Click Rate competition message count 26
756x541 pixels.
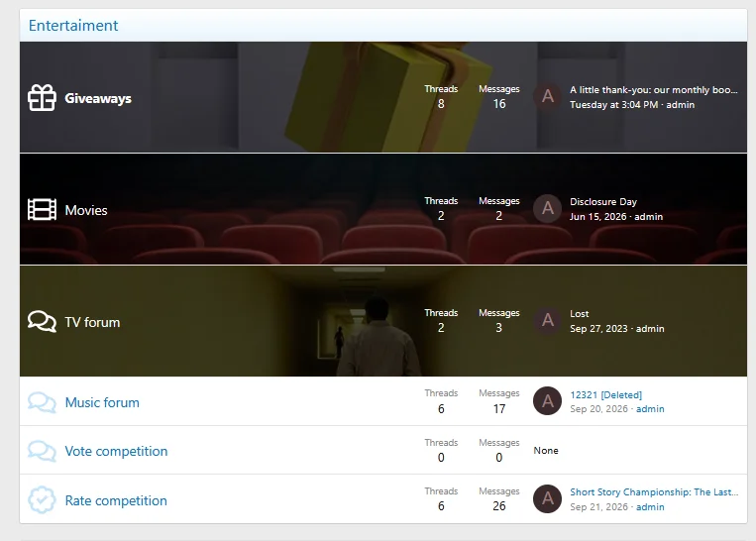[x=499, y=505]
